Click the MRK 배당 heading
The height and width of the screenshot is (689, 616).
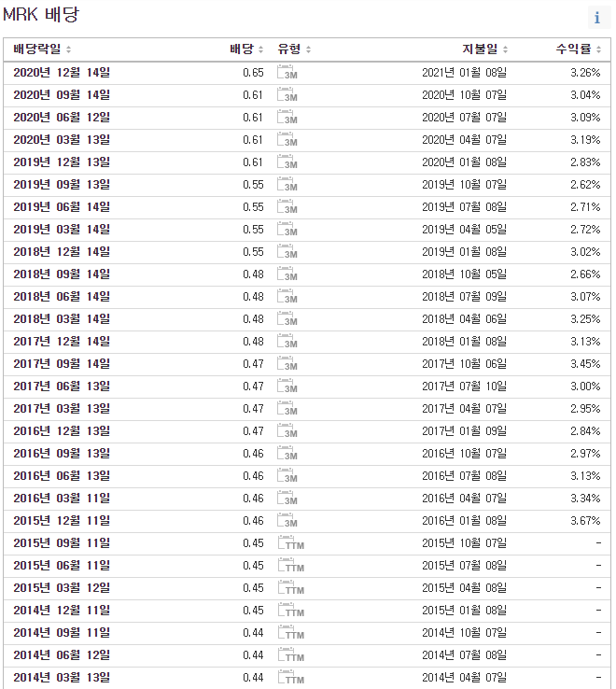[x=40, y=15]
